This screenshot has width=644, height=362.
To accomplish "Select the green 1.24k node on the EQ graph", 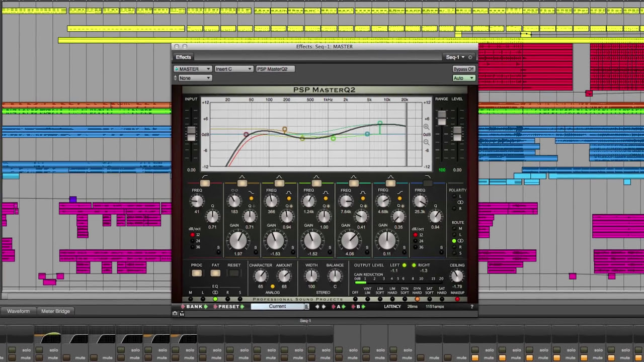I will (333, 138).
